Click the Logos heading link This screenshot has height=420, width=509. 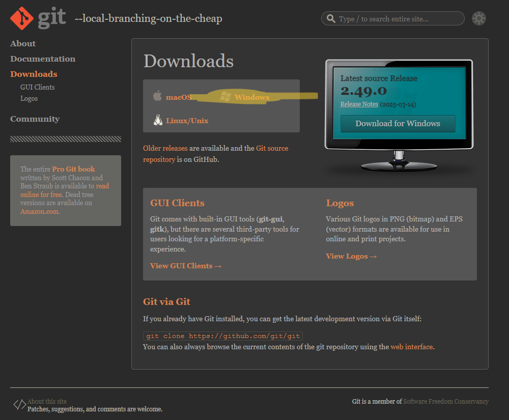pyautogui.click(x=340, y=203)
